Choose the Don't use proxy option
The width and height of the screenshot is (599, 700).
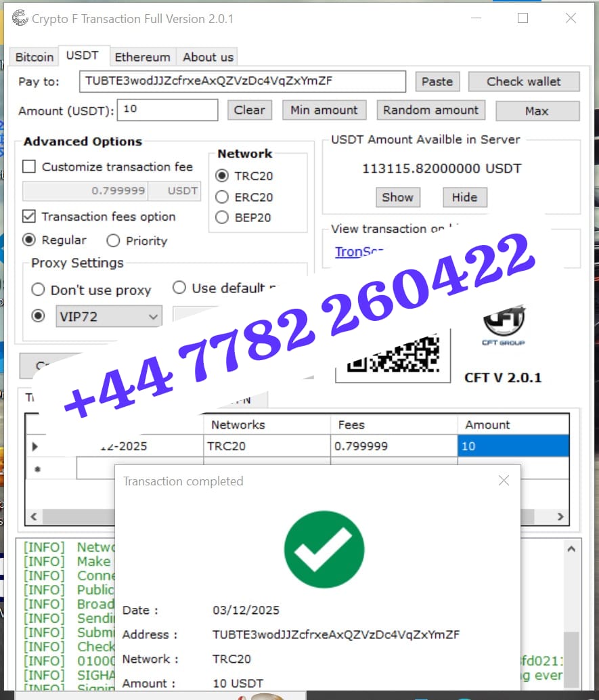39,290
